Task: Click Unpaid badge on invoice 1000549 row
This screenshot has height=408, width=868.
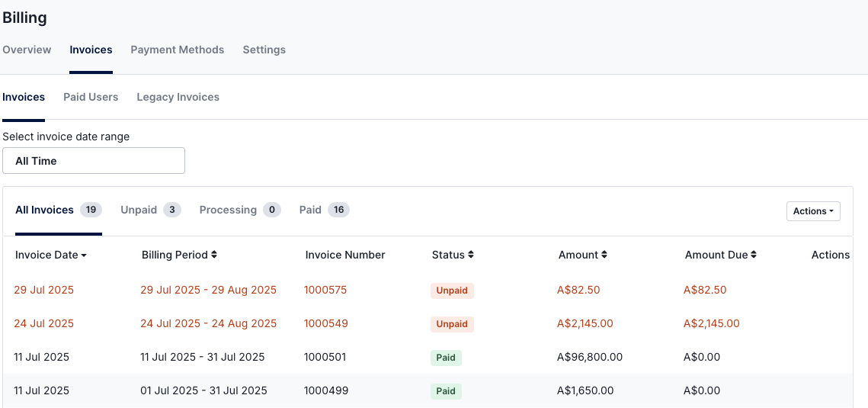Action: coord(452,324)
